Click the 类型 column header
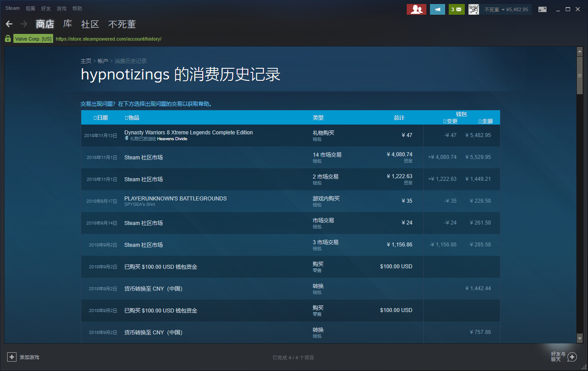Viewport: 588px width, 371px height. 318,118
